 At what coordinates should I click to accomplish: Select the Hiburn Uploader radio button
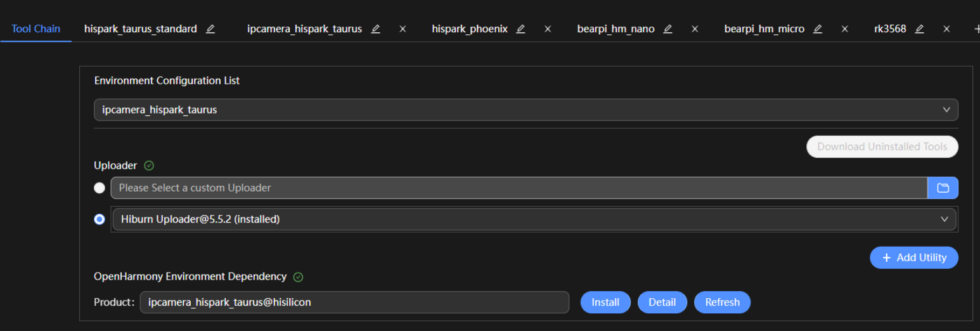click(100, 219)
